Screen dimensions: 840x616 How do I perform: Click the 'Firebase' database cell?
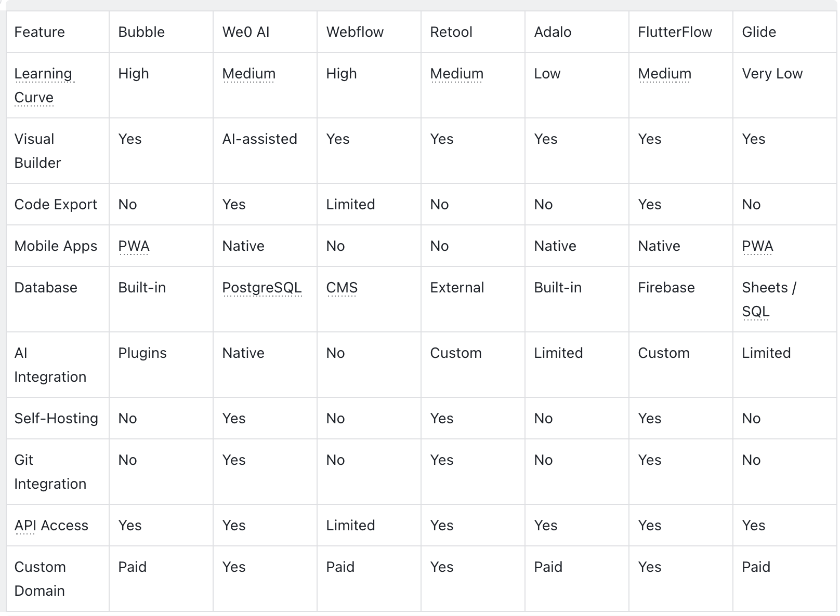pos(666,288)
